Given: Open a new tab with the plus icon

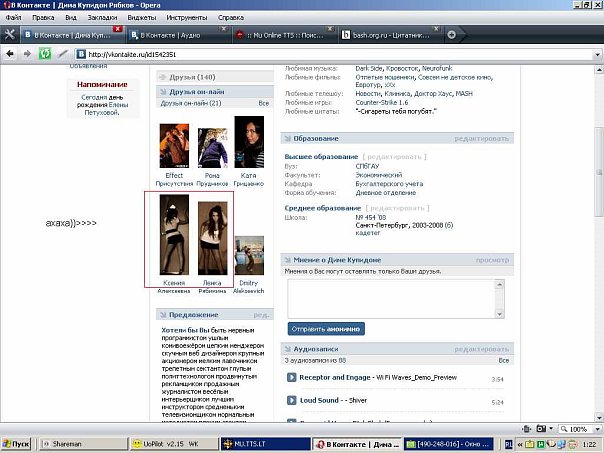Looking at the screenshot, I should 451,35.
